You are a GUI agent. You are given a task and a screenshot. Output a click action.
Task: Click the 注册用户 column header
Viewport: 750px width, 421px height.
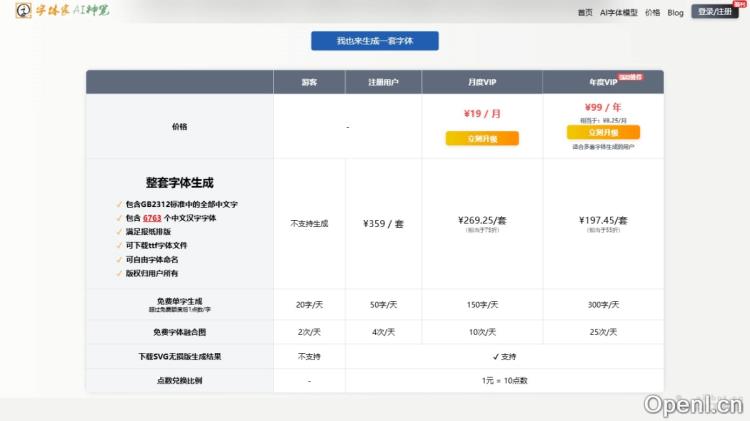coord(383,82)
